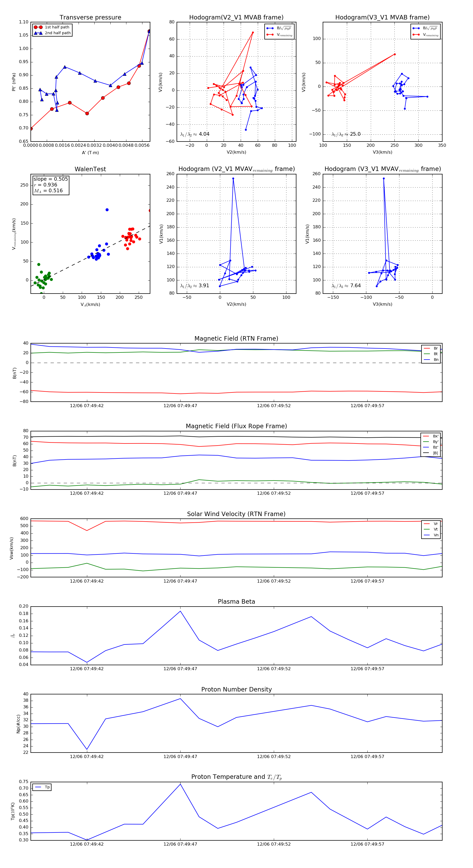The width and height of the screenshot is (473, 868).
Task: Click the 12/06 07:49:52 tick in Solar Wind Velocity
Action: click(x=274, y=581)
